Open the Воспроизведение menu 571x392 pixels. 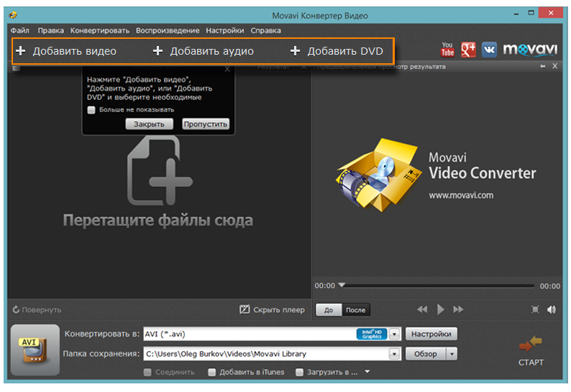pos(168,31)
